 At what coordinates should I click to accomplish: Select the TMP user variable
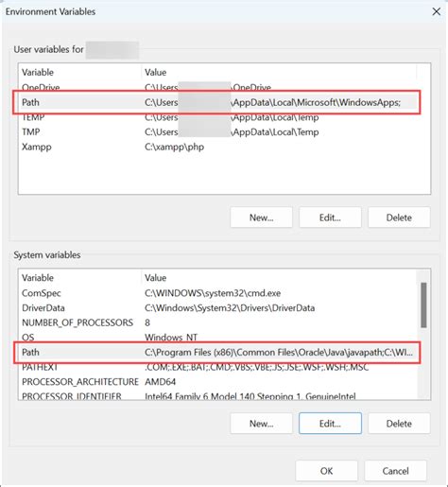point(217,132)
